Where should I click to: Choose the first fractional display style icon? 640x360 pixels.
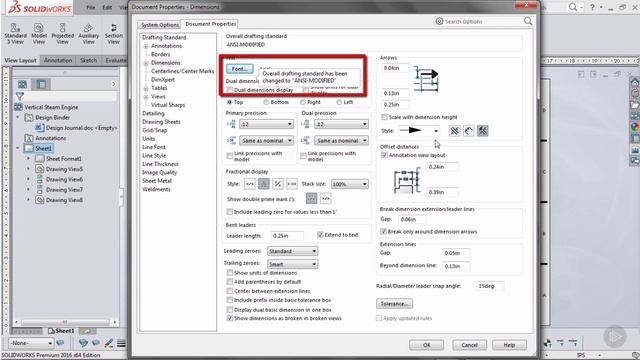tap(250, 184)
